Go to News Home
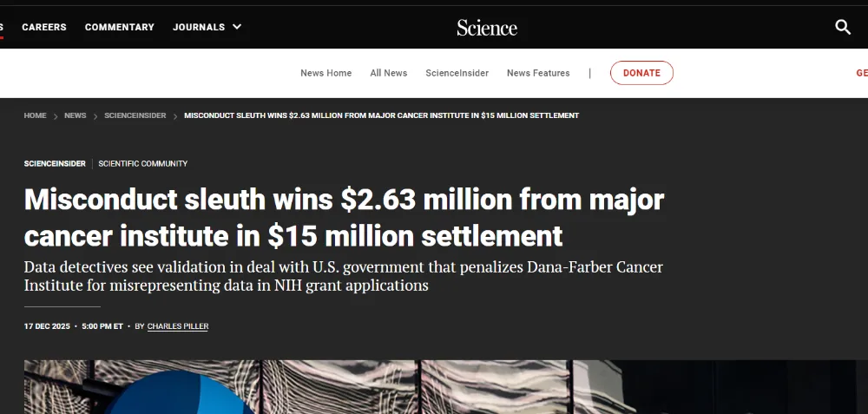Image resolution: width=868 pixels, height=414 pixels. pyautogui.click(x=326, y=73)
